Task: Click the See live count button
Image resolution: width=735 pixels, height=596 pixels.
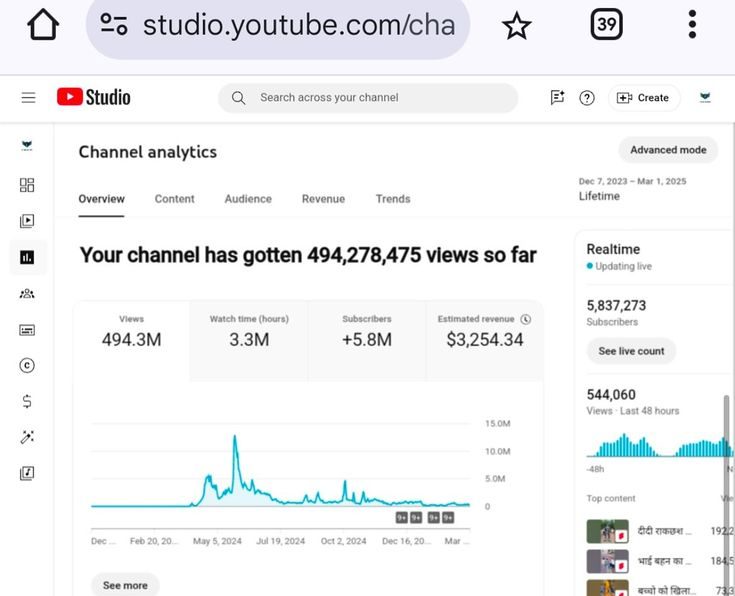Action: [x=631, y=351]
